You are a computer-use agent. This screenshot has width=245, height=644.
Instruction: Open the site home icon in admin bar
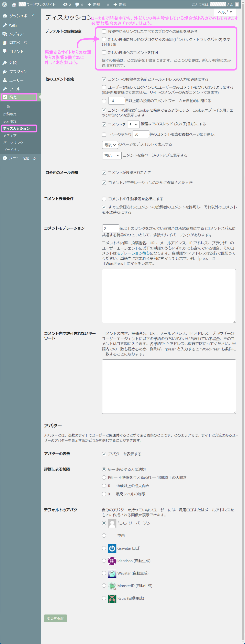point(14,4)
